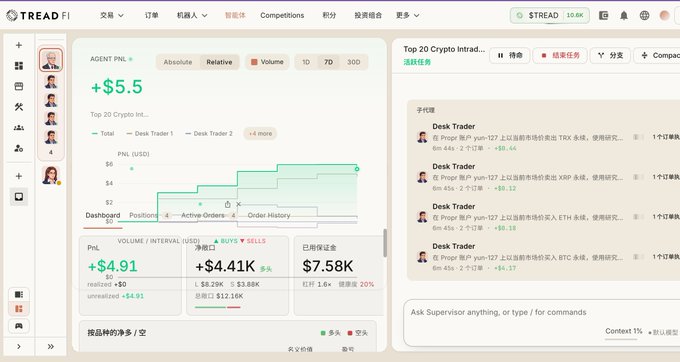Click the 结束任务 stop button
This screenshot has height=362, width=680.
pyautogui.click(x=559, y=55)
